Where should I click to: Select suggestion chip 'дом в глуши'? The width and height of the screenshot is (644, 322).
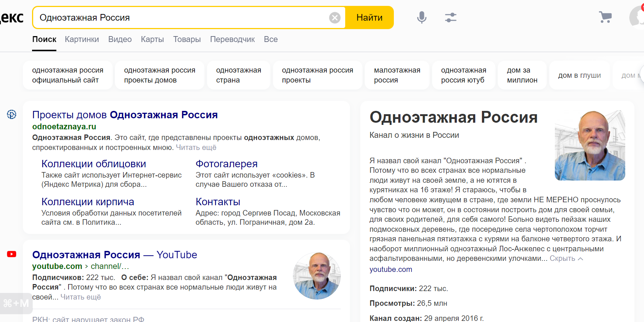579,75
